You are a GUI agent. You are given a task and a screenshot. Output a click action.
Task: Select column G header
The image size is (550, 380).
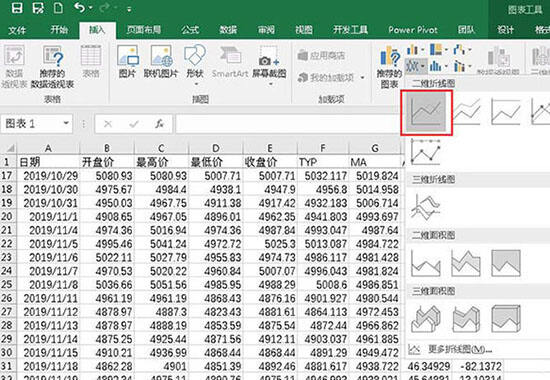375,148
